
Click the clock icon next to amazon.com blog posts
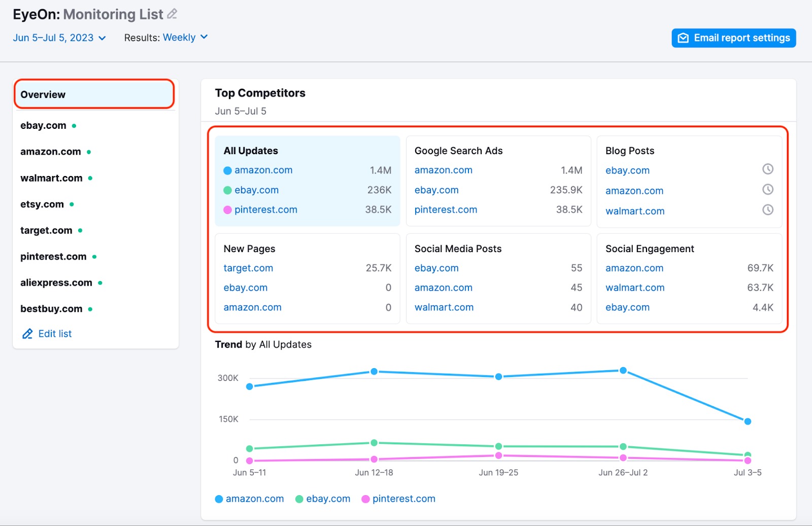point(767,190)
